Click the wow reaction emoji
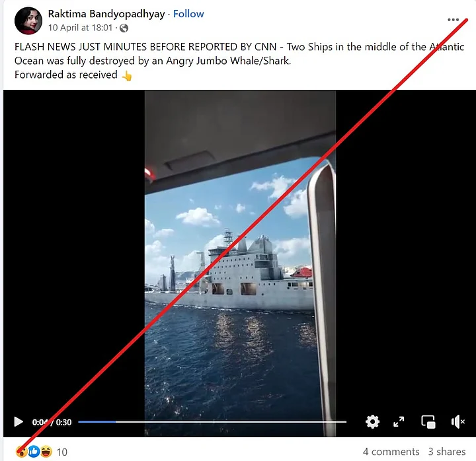Image resolution: width=476 pixels, height=461 pixels. tap(21, 452)
